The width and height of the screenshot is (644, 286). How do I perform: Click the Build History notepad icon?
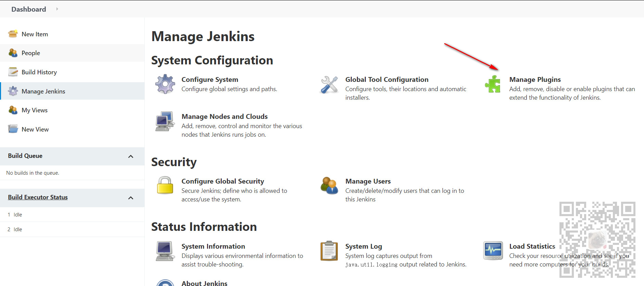click(13, 72)
